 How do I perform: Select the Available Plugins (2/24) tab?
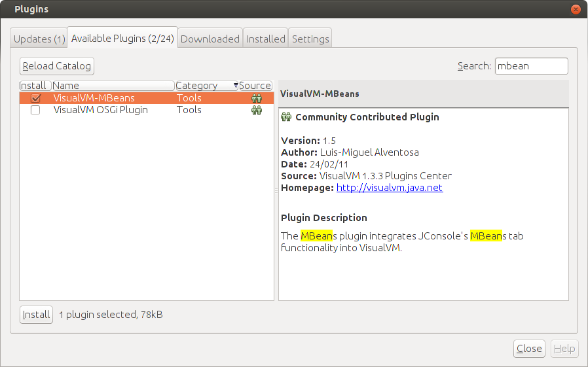(x=122, y=38)
